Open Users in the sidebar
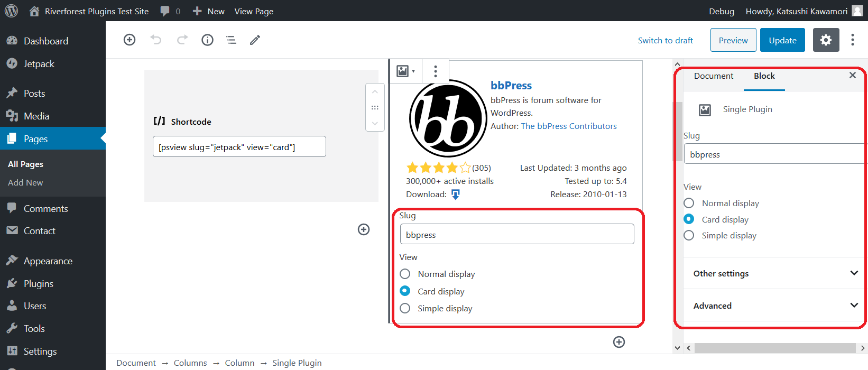Image resolution: width=868 pixels, height=370 pixels. point(34,306)
